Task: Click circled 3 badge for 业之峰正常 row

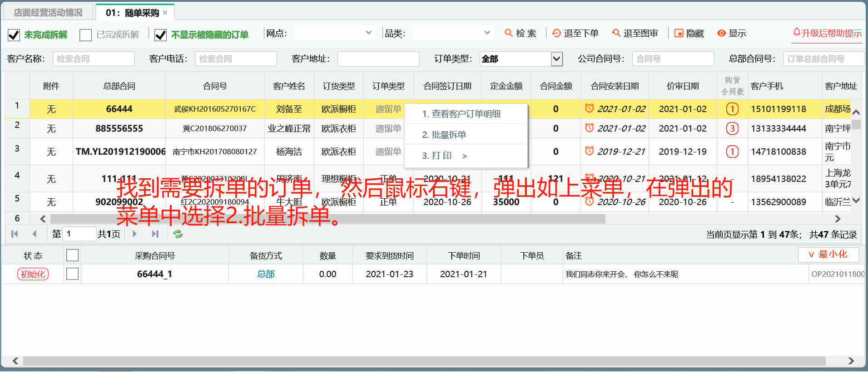Action: pos(732,128)
